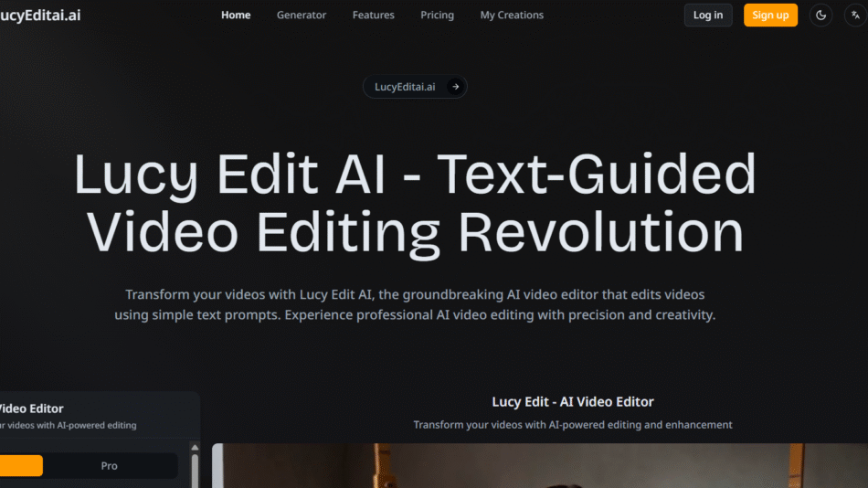Click the editor panel scrollbar up arrow
Screen dimensions: 868x488
[195, 448]
